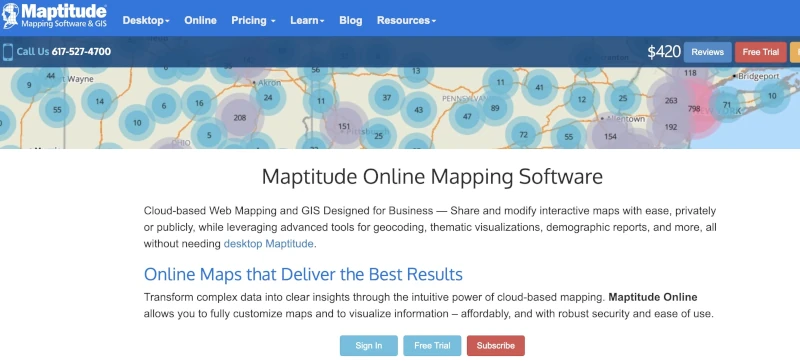Click the phone icon beside Call Us
The image size is (800, 361).
8,51
